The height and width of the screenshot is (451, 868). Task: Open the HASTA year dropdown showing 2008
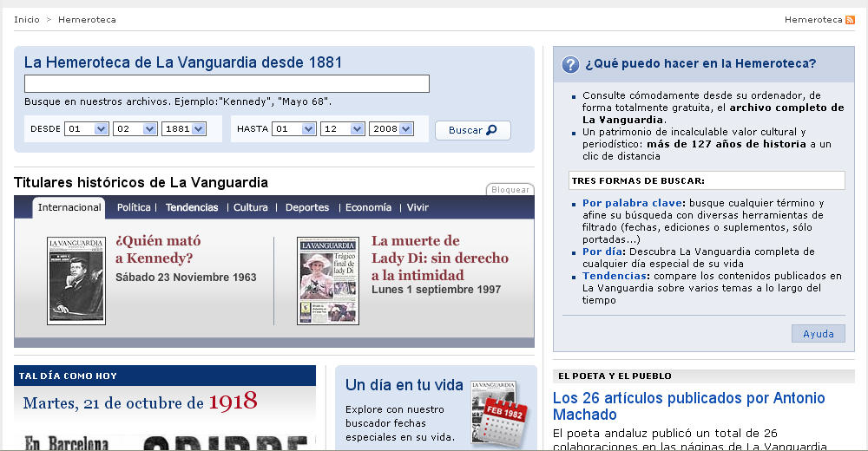[x=391, y=129]
